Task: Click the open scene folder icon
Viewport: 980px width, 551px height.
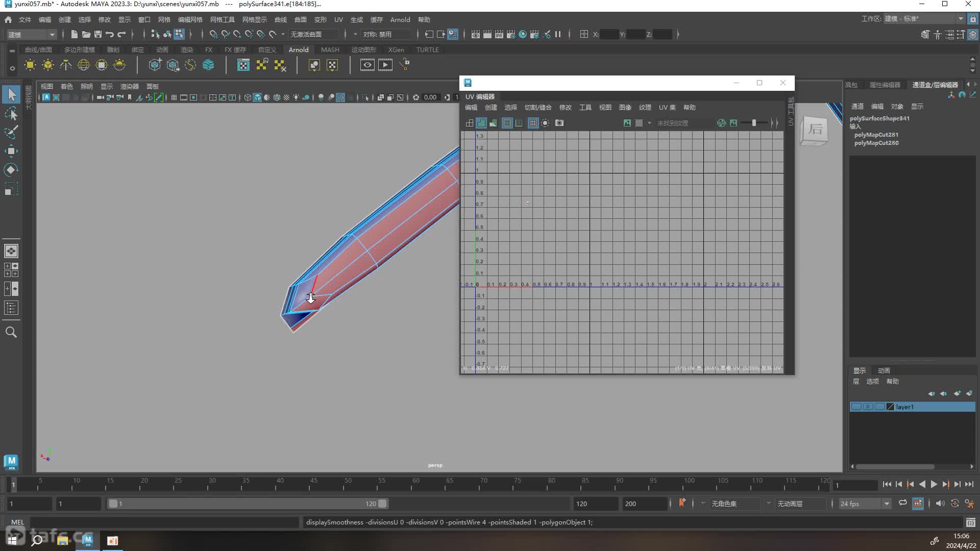Action: [x=86, y=34]
